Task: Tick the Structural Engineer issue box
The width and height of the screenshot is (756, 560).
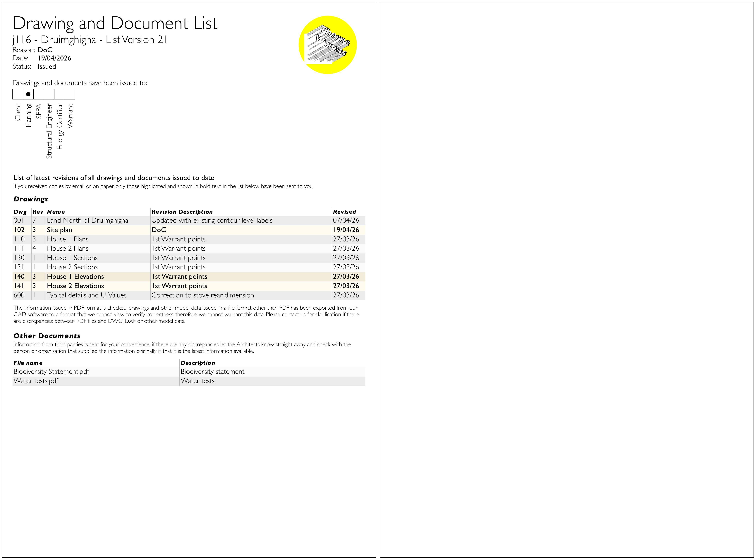Action: click(49, 94)
